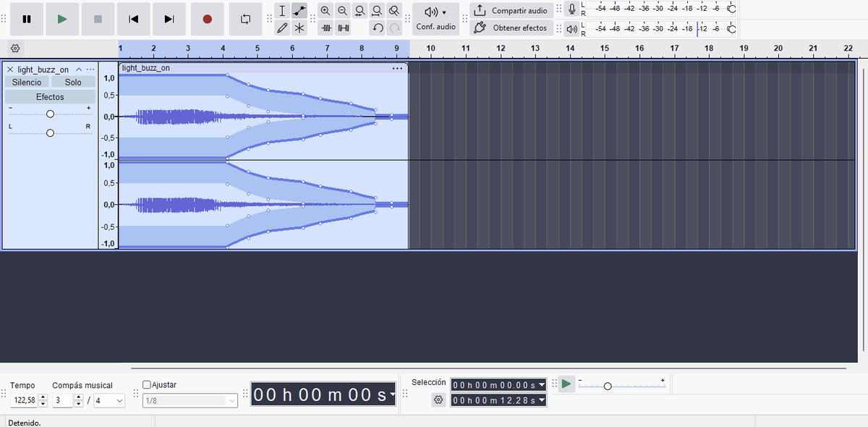Open the selection end time format dropdown arrow

(542, 400)
